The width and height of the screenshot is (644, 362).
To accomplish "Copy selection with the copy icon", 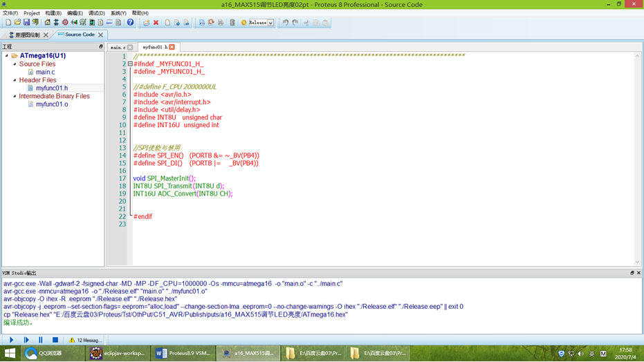I will [x=316, y=23].
